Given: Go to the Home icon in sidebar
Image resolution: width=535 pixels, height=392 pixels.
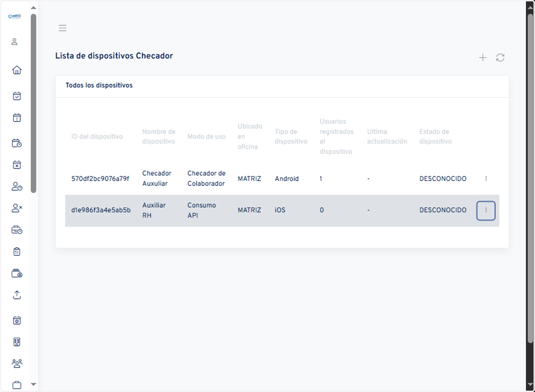Looking at the screenshot, I should coord(16,70).
